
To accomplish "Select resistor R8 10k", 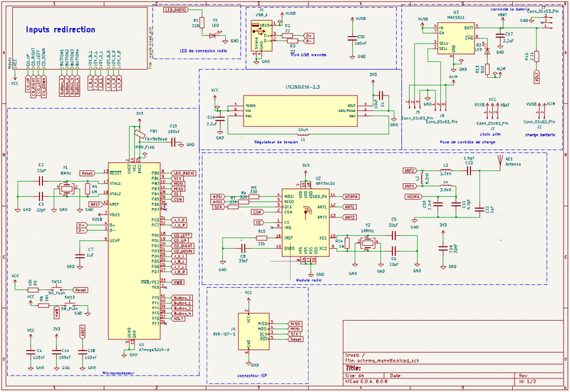I will (43, 305).
